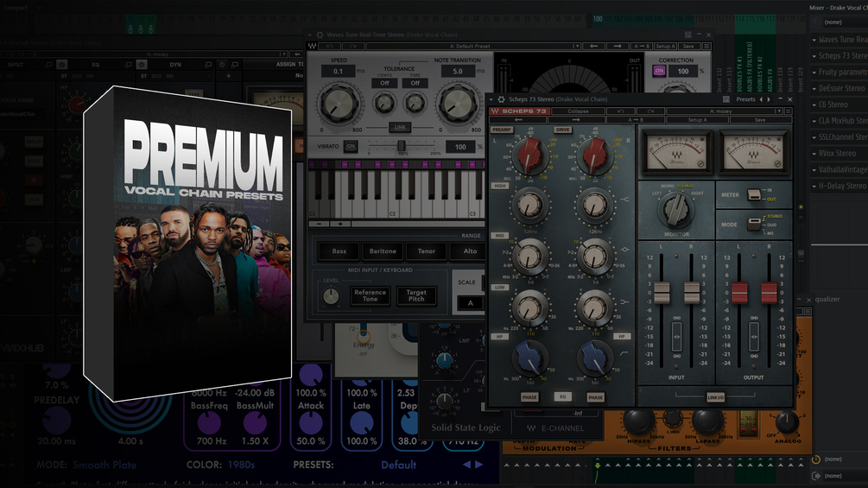Open Waves Tune Real-Time settings gear icon
The image size is (868, 488).
320,35
